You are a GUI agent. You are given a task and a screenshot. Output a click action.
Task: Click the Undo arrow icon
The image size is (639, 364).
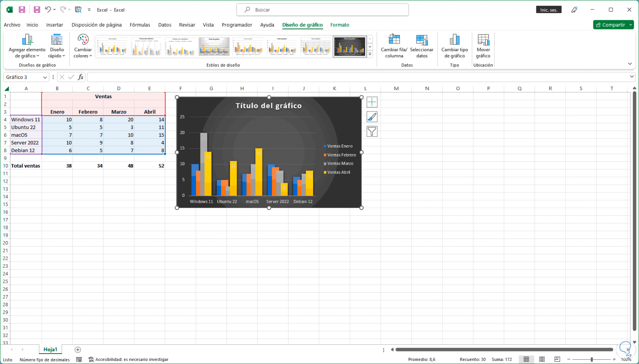tap(48, 10)
